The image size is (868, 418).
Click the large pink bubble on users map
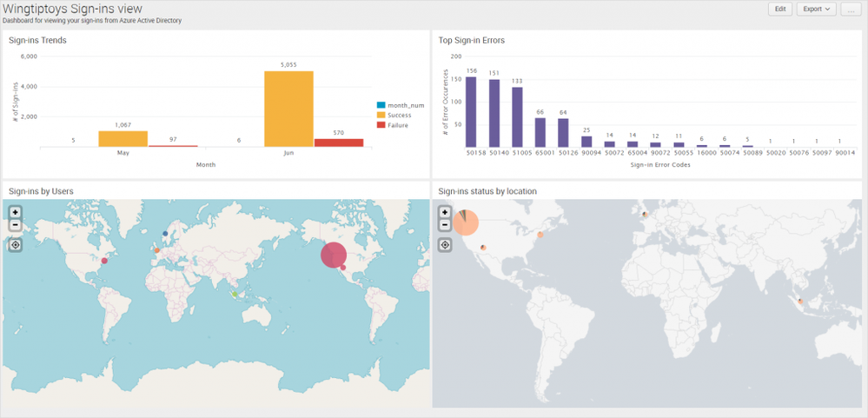pos(334,255)
